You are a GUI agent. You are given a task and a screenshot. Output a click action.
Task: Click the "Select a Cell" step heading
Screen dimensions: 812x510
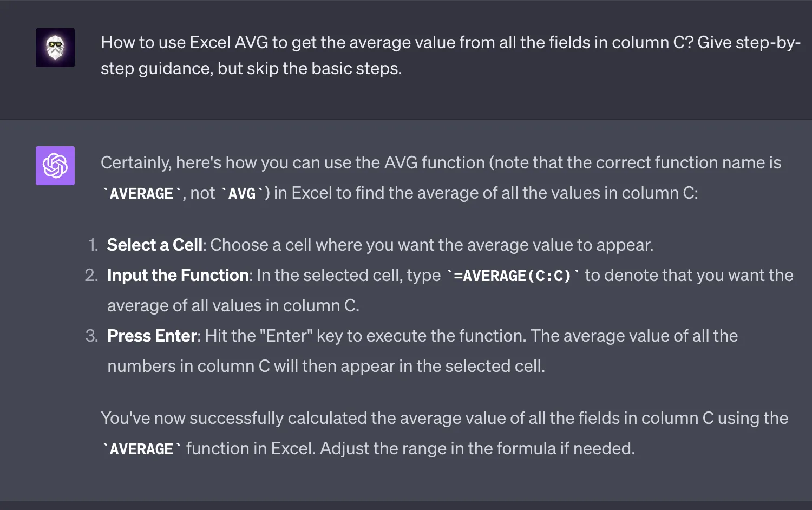(x=155, y=245)
